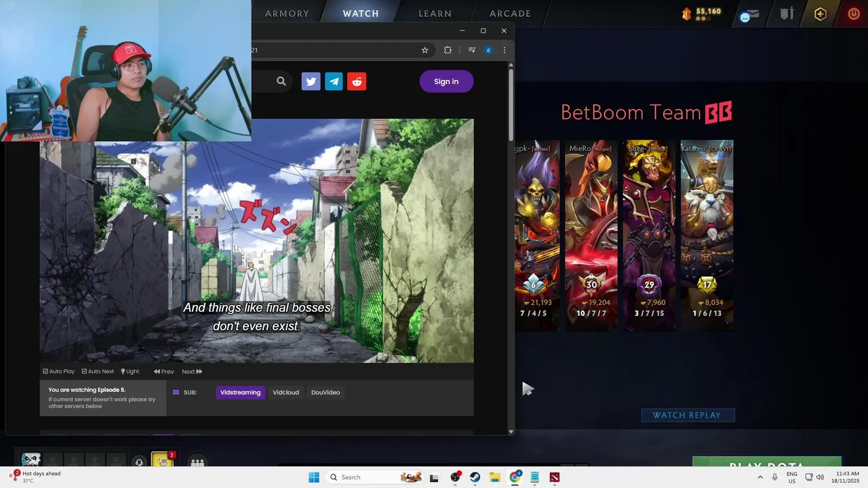
Task: Switch to Chrome on the taskbar
Action: (515, 477)
